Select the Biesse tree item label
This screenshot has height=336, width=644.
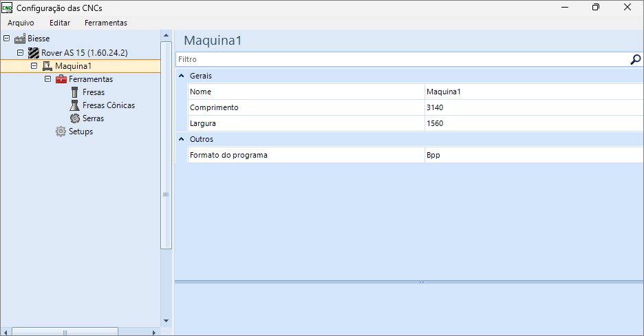(x=39, y=39)
